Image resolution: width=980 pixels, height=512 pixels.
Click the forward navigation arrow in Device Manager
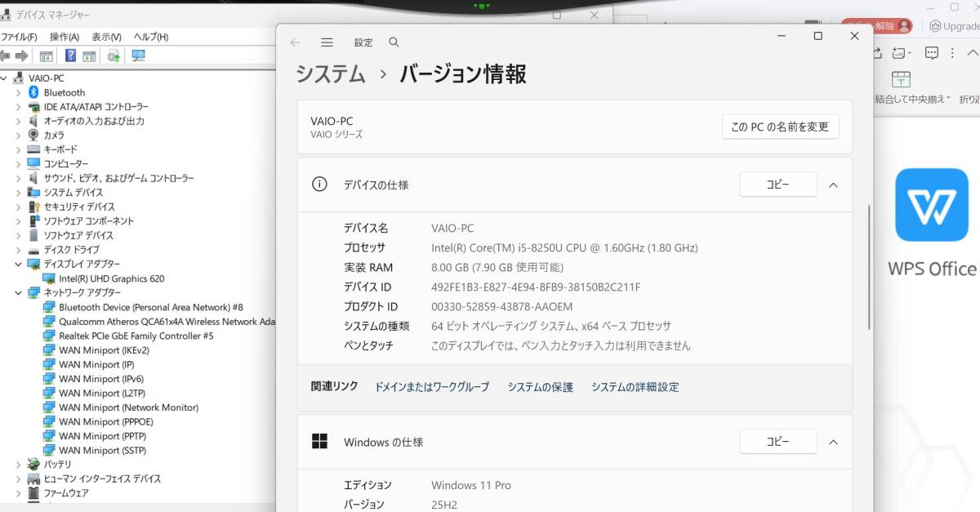coord(23,56)
